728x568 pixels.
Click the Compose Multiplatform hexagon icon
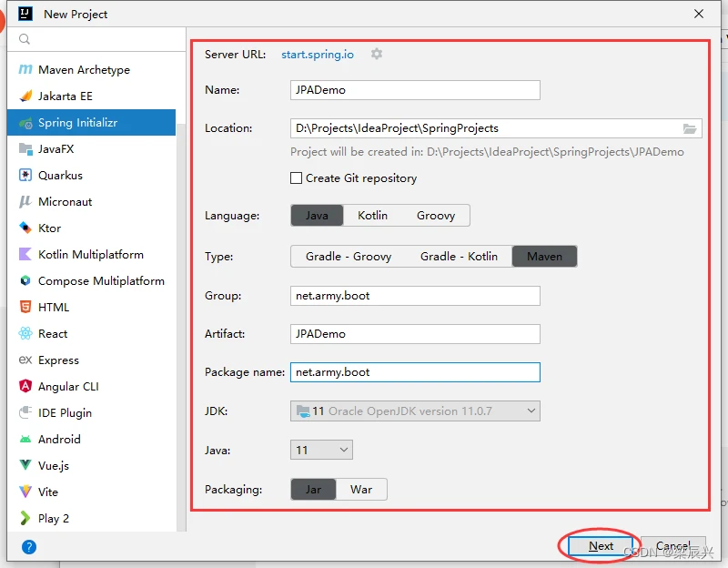point(25,281)
